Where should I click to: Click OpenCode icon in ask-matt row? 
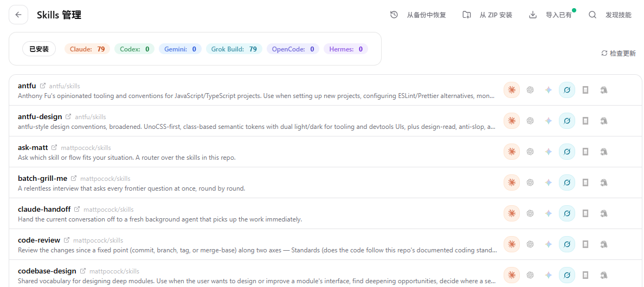(x=585, y=152)
